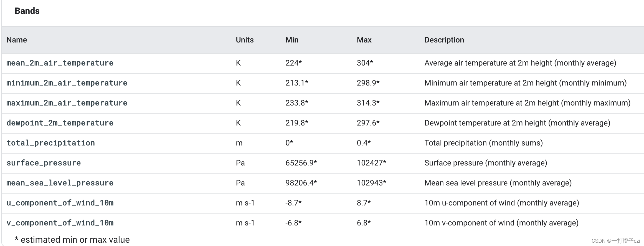The height and width of the screenshot is (246, 644).
Task: Click the Units column header
Action: 245,40
